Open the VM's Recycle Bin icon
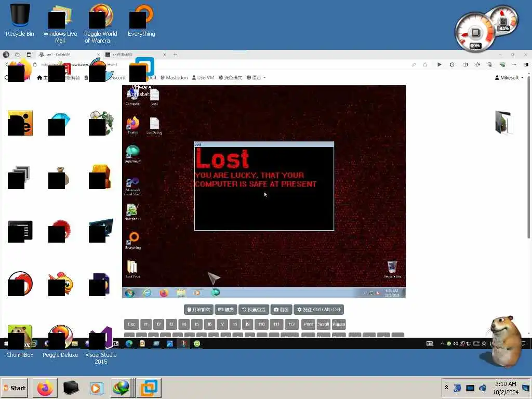 392,270
